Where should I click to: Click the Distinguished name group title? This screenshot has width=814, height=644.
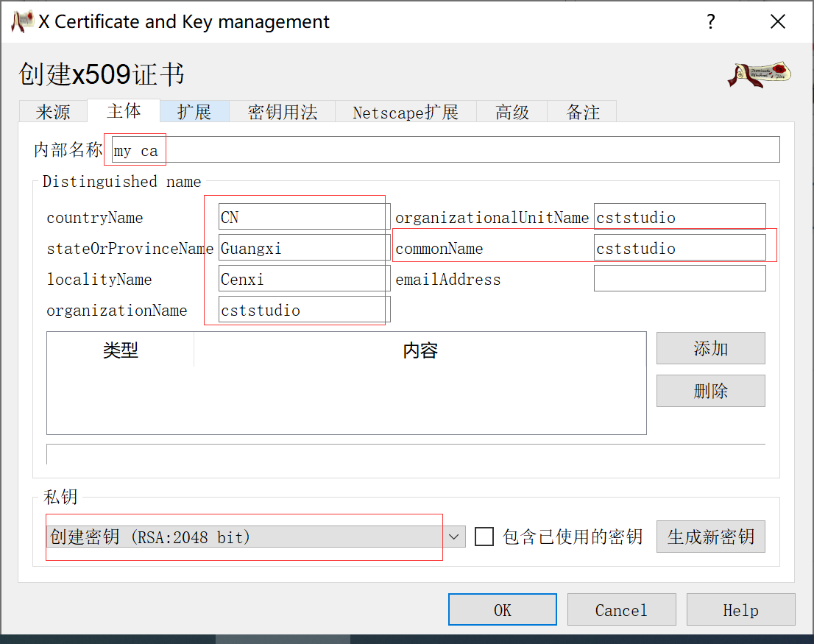point(121,182)
